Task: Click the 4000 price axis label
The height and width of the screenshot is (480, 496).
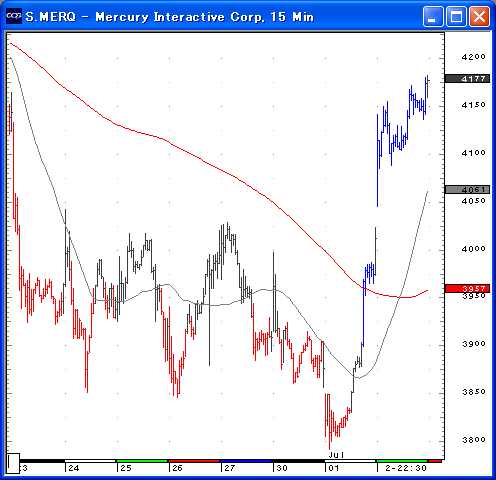Action: pyautogui.click(x=473, y=249)
